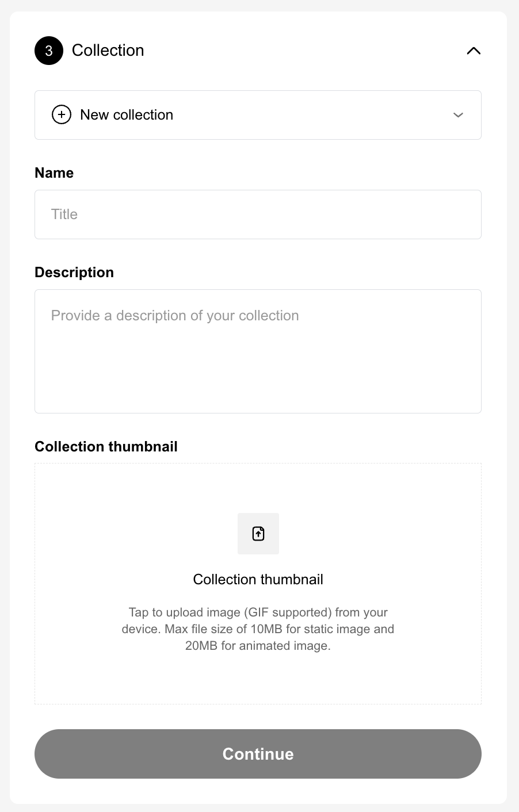Click the New collection selector text
The width and height of the screenshot is (519, 812).
pyautogui.click(x=127, y=115)
